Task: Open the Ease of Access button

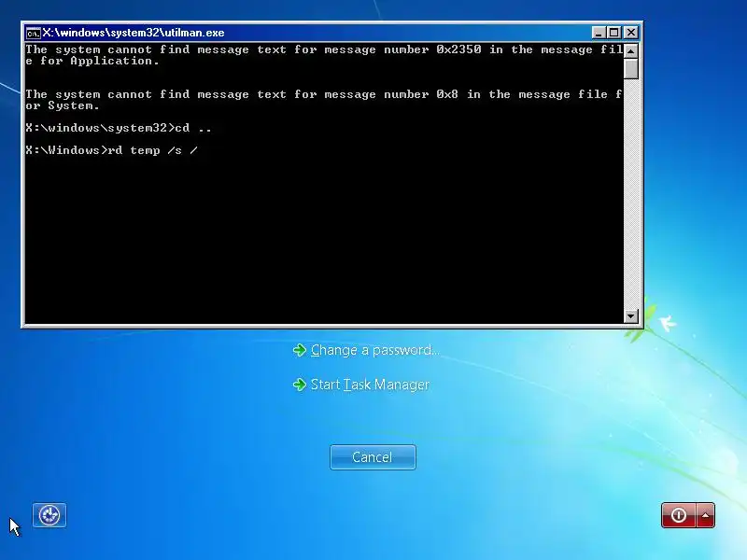Action: pos(49,515)
